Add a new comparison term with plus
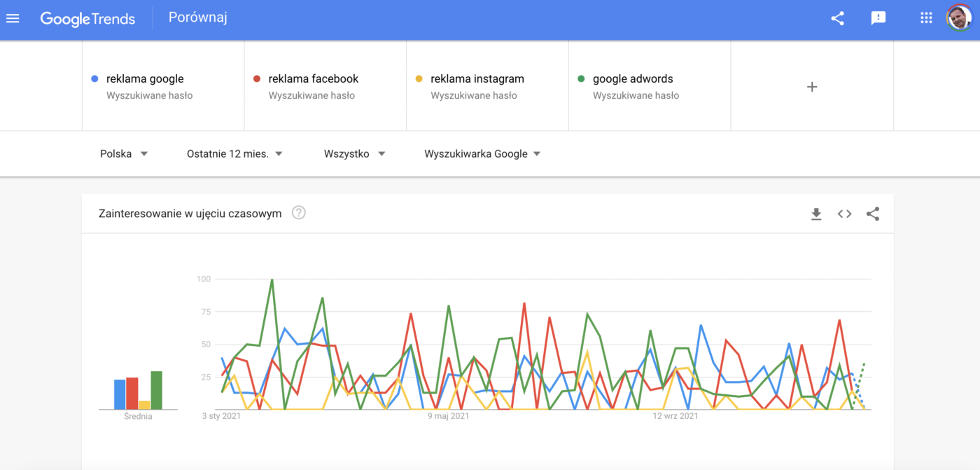 point(811,86)
